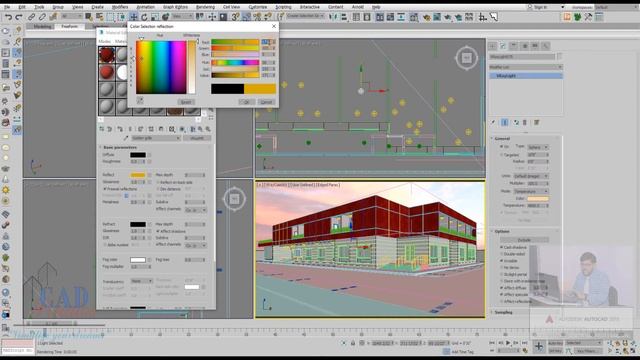640x360 pixels.
Task: Toggle Dim distance checkbox
Action: pos(158,189)
